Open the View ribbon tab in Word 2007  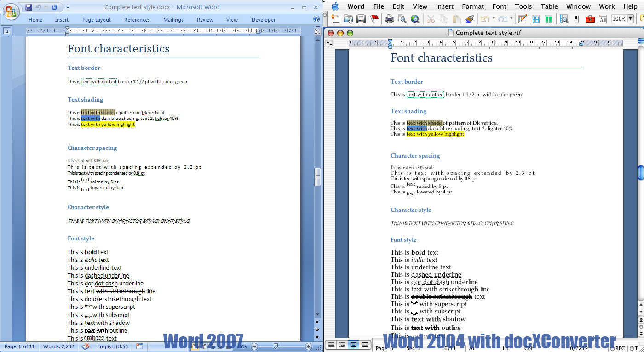(x=232, y=20)
